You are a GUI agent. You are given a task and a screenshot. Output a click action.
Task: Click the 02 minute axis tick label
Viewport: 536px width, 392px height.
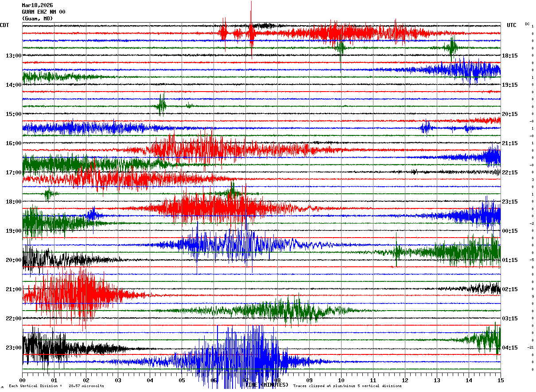(x=86, y=380)
